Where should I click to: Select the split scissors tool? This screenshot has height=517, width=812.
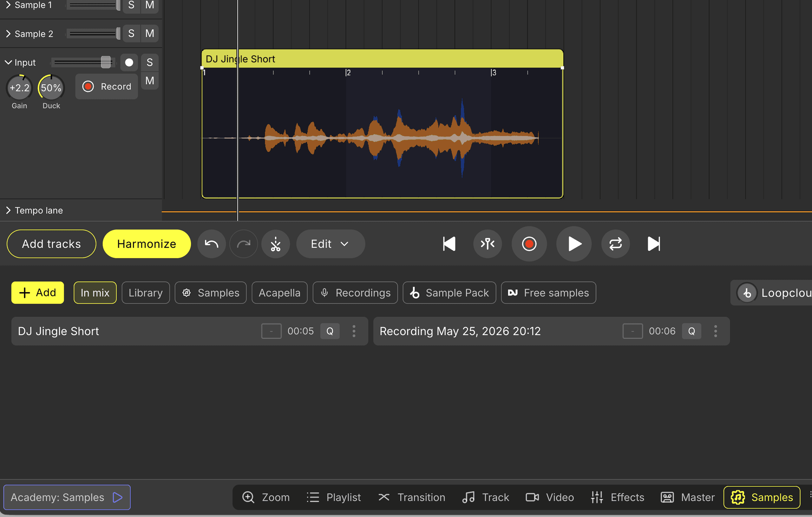tap(276, 244)
